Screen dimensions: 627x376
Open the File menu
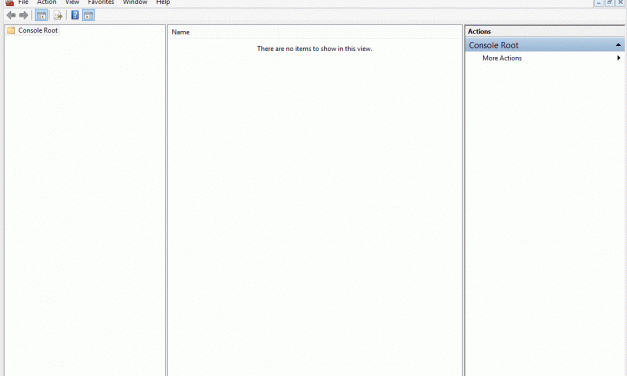pos(23,2)
